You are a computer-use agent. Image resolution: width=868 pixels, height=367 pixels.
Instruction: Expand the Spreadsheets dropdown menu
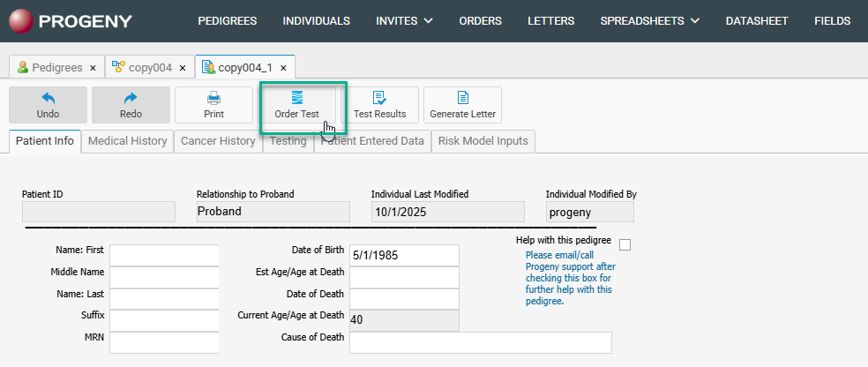pyautogui.click(x=649, y=21)
